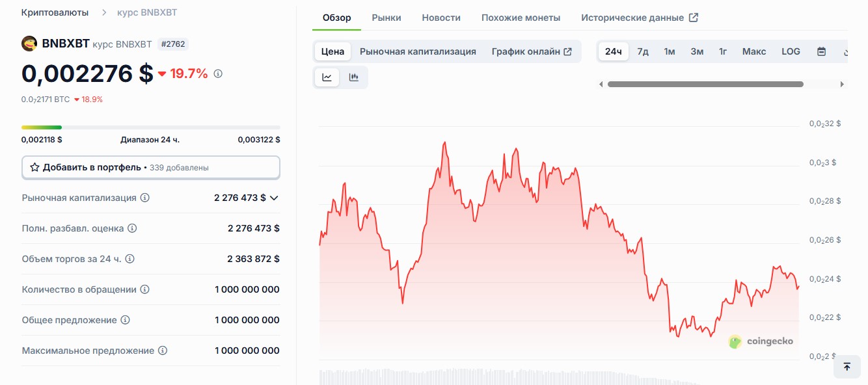Switch chart to Рыночная капитализация

418,51
